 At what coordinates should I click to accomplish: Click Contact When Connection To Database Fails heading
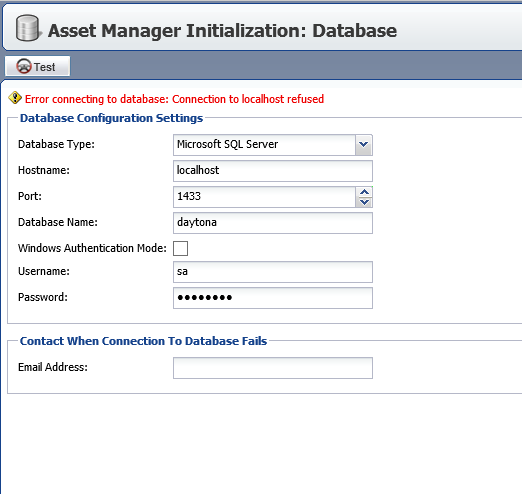[x=143, y=341]
